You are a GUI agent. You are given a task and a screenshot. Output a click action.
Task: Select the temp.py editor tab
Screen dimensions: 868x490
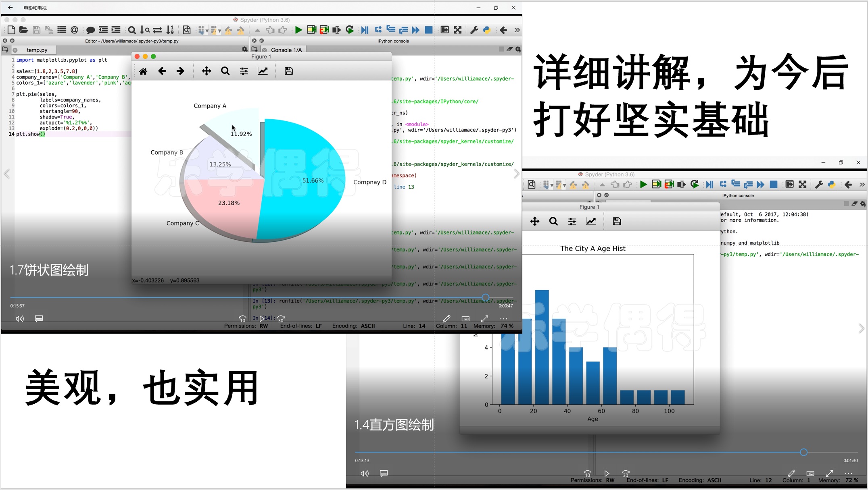tap(34, 50)
